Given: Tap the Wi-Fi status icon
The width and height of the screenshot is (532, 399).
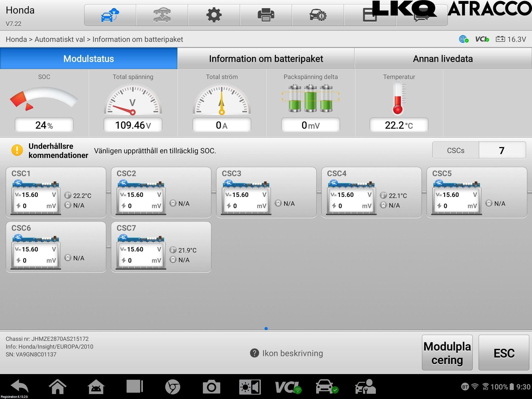Looking at the screenshot, I should point(475,387).
